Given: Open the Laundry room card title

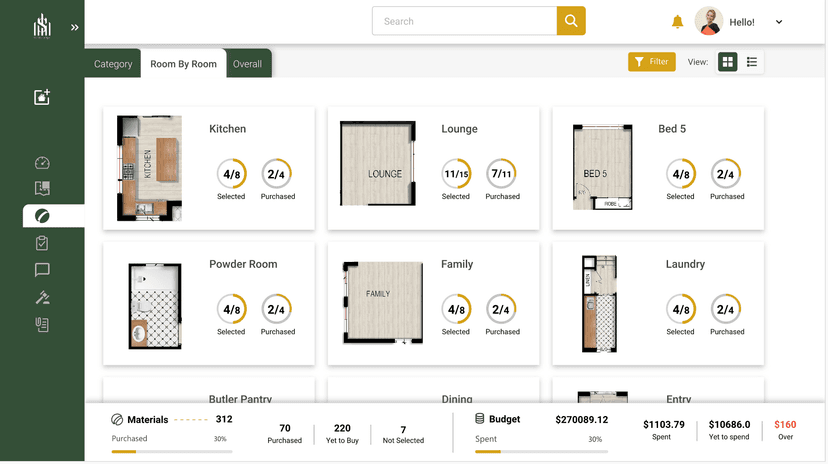Looking at the screenshot, I should click(x=685, y=264).
